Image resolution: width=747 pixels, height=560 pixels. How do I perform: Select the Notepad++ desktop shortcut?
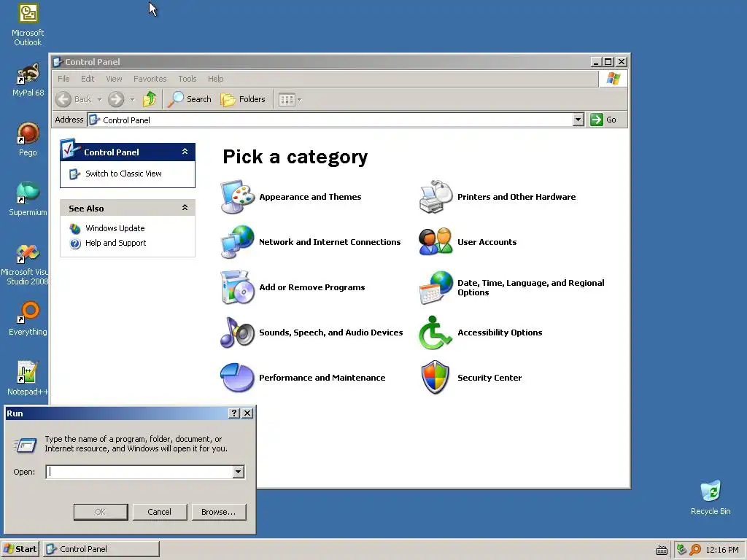pyautogui.click(x=28, y=378)
